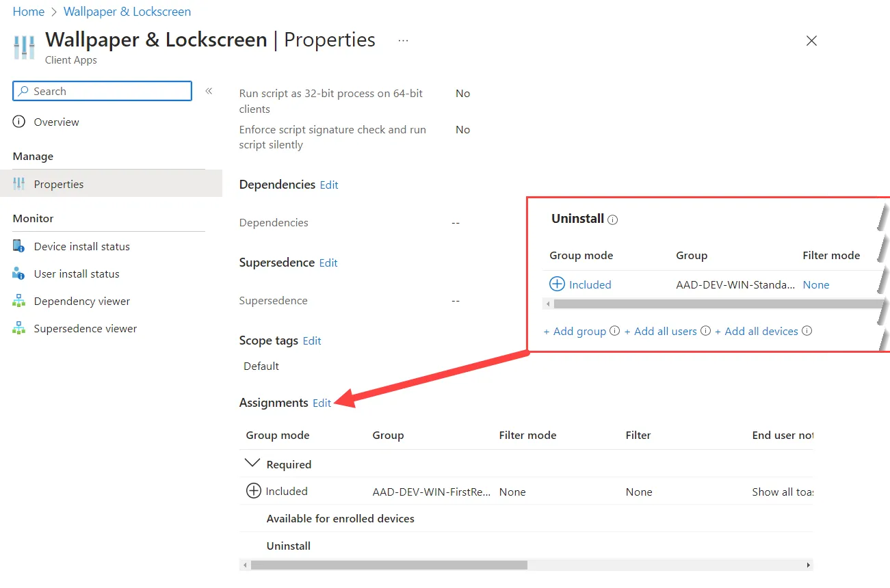This screenshot has height=588, width=890.
Task: Open the ellipsis more options menu
Action: tap(403, 40)
